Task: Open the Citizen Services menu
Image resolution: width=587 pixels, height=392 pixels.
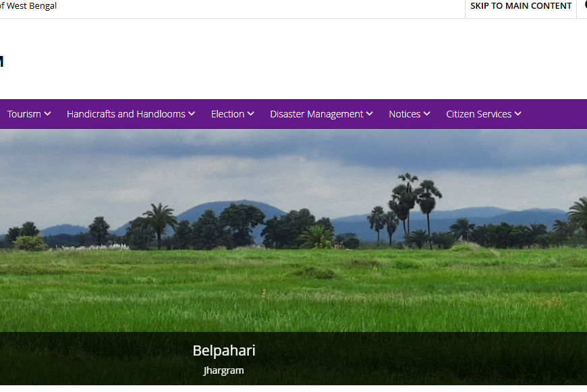Action: 478,114
